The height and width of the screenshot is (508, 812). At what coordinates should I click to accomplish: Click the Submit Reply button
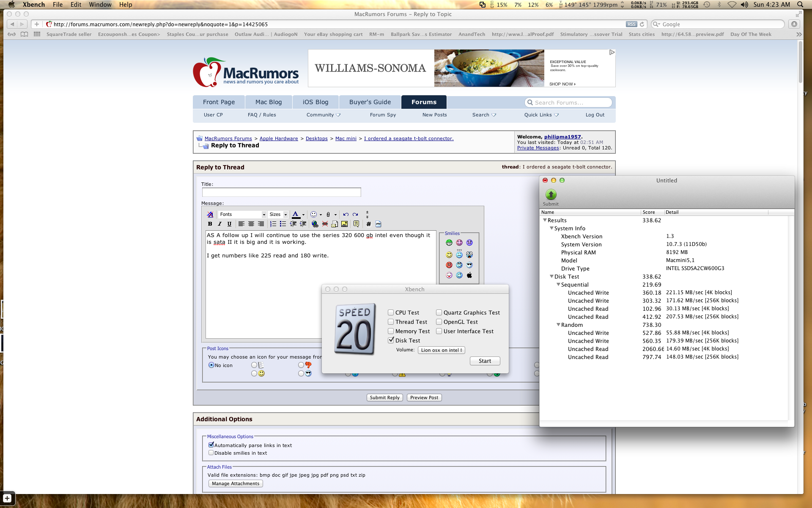point(384,398)
